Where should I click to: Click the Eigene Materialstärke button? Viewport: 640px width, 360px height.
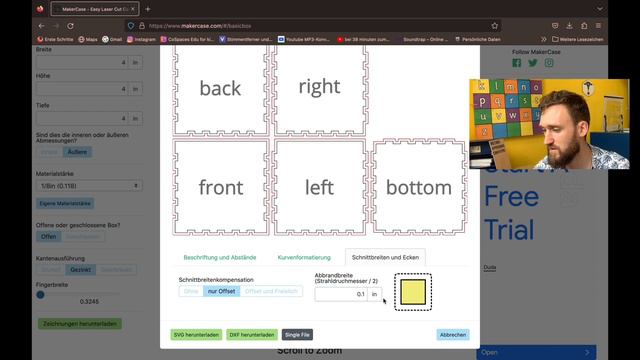point(65,203)
